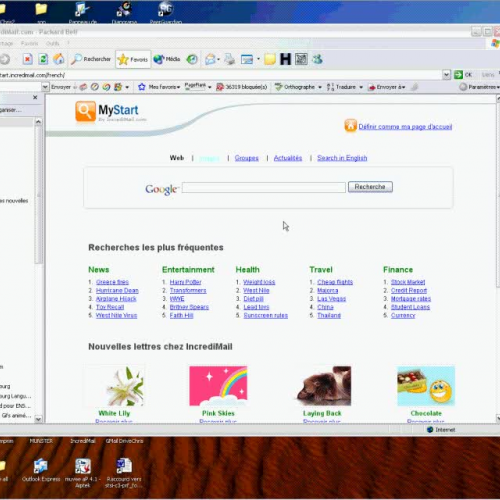Toggle the Favoris star toolbar button
The height and width of the screenshot is (500, 500).
pyautogui.click(x=133, y=59)
